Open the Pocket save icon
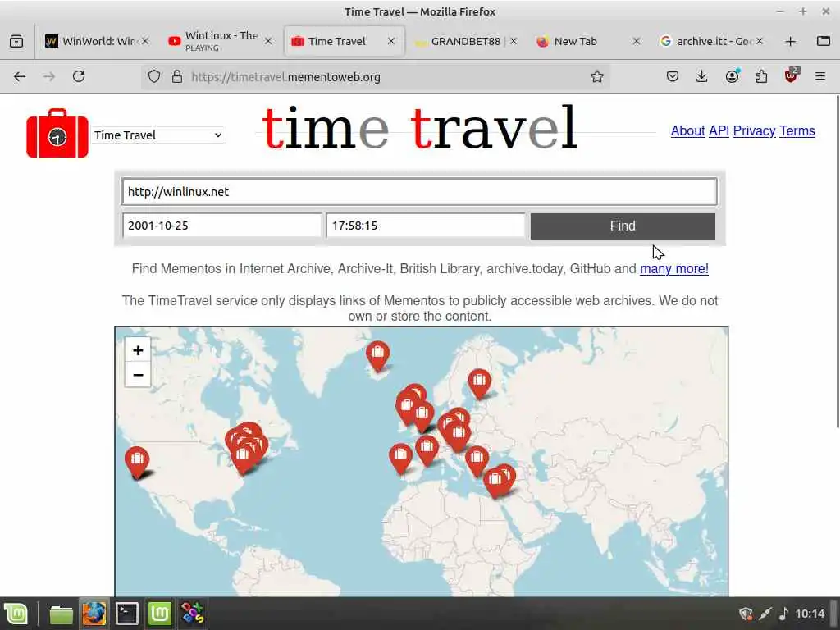Screen dimensions: 840x630 (673, 76)
